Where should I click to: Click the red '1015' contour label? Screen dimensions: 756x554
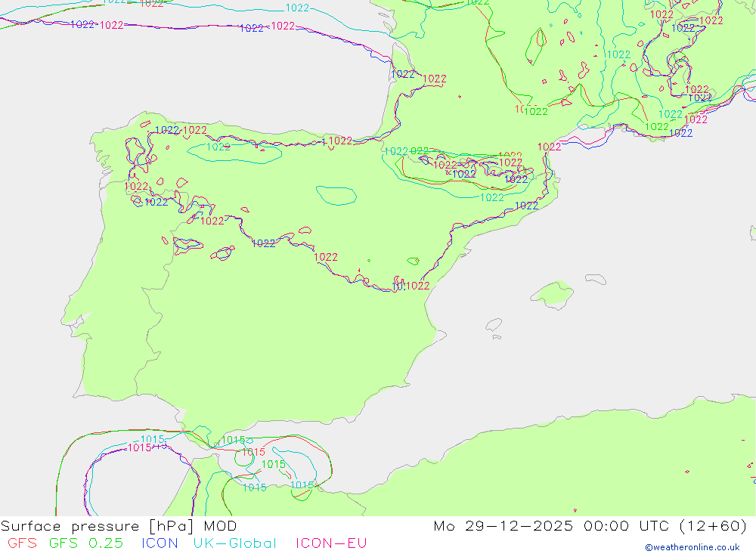coord(253,452)
